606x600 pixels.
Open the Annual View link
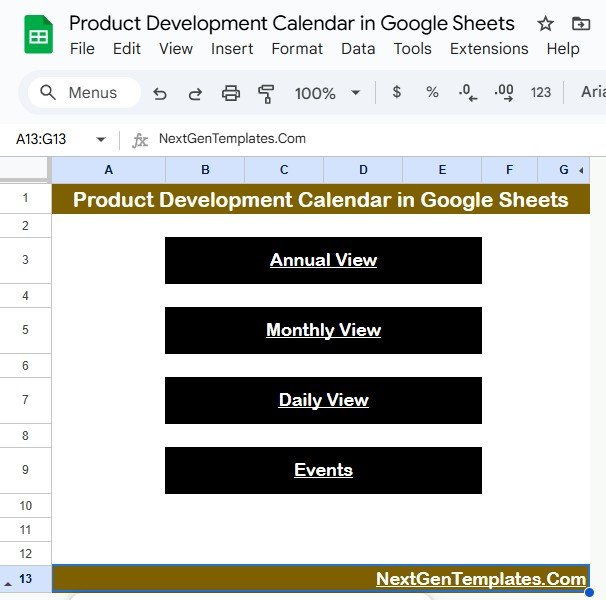323,260
